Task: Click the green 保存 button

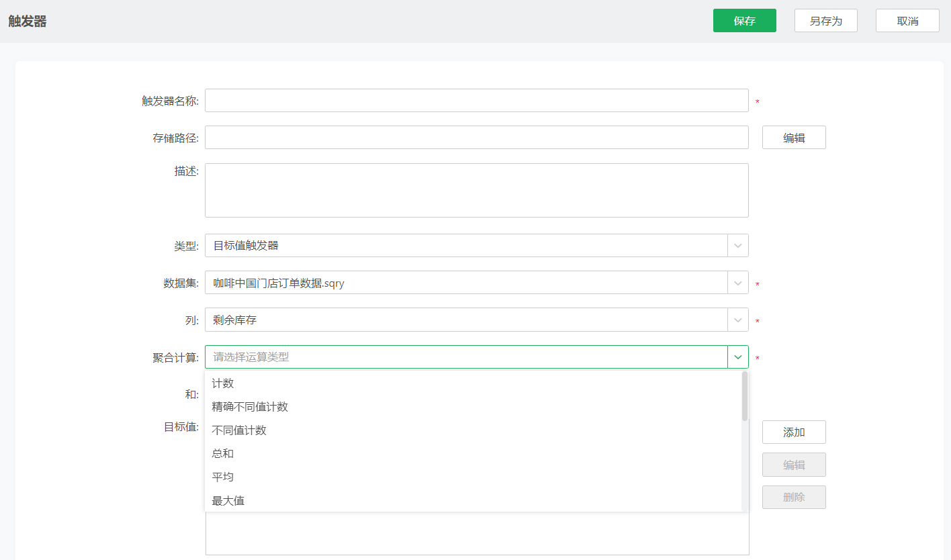Action: [x=744, y=21]
